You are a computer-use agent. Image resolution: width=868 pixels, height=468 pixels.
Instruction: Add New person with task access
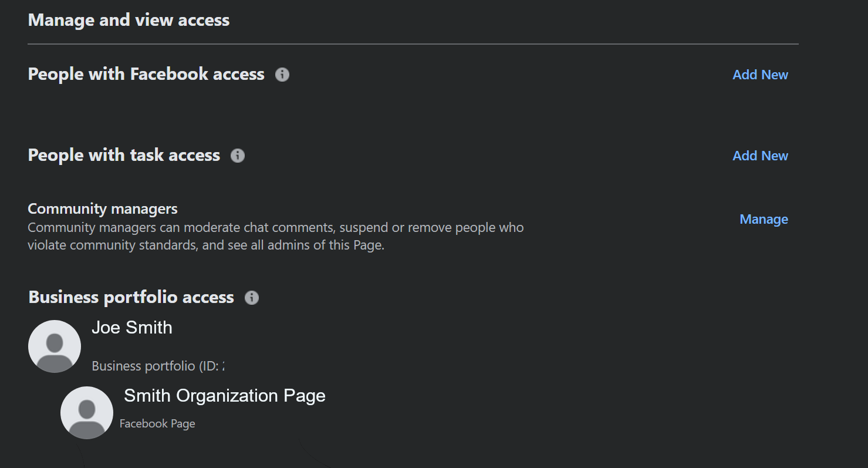[760, 156]
